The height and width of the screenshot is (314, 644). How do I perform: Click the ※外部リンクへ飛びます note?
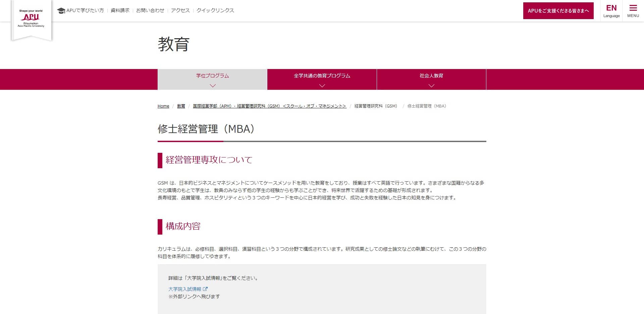194,297
